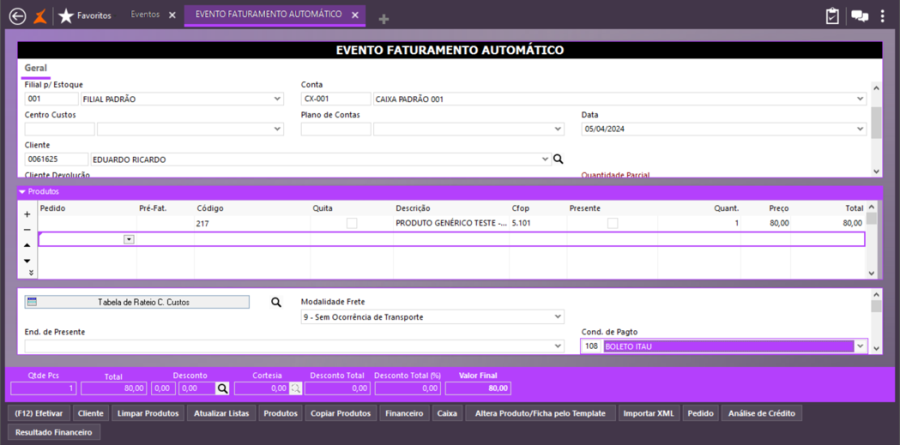Move product row down arrow
900x445 pixels.
[x=27, y=261]
